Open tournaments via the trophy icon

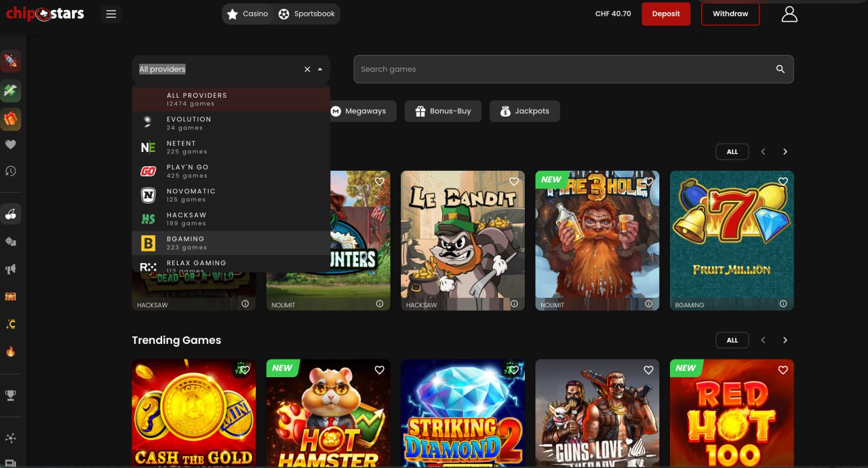11,395
